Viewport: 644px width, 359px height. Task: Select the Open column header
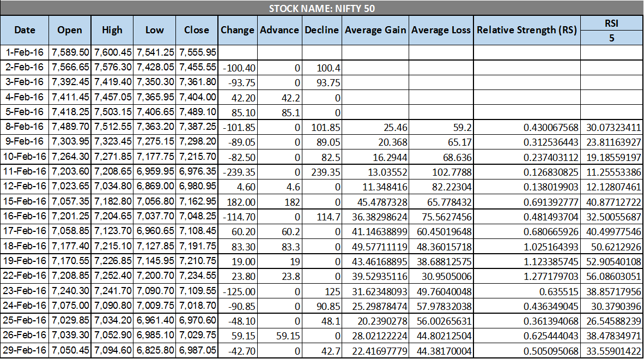tap(70, 30)
